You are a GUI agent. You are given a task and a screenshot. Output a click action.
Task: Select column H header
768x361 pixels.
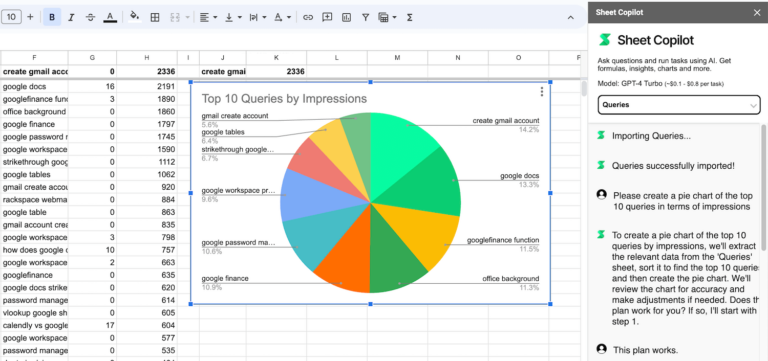pos(146,58)
